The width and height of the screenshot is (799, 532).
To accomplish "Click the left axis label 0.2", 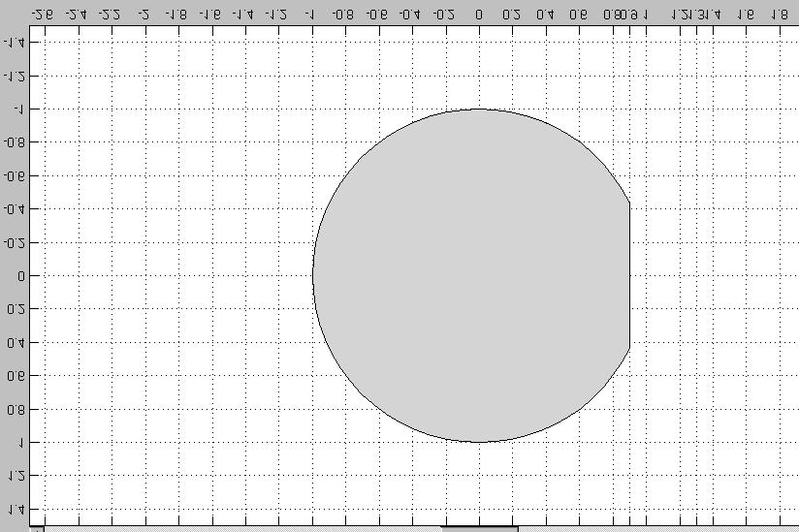I will click(x=16, y=309).
